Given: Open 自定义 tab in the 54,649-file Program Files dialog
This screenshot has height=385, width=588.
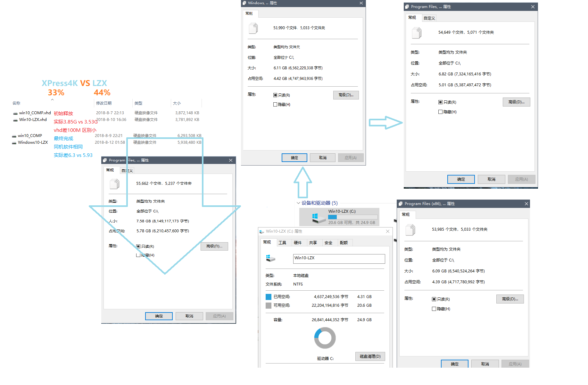Looking at the screenshot, I should [x=429, y=18].
